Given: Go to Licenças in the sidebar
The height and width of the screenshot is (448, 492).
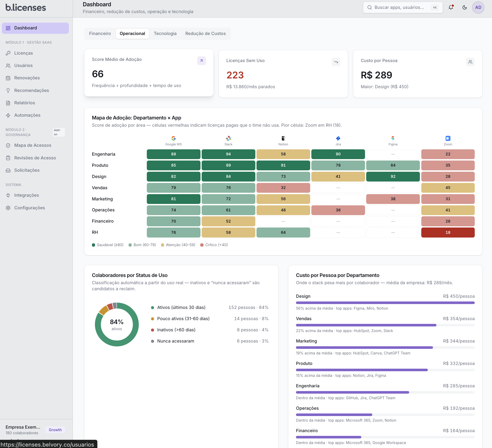Looking at the screenshot, I should (x=35, y=53).
